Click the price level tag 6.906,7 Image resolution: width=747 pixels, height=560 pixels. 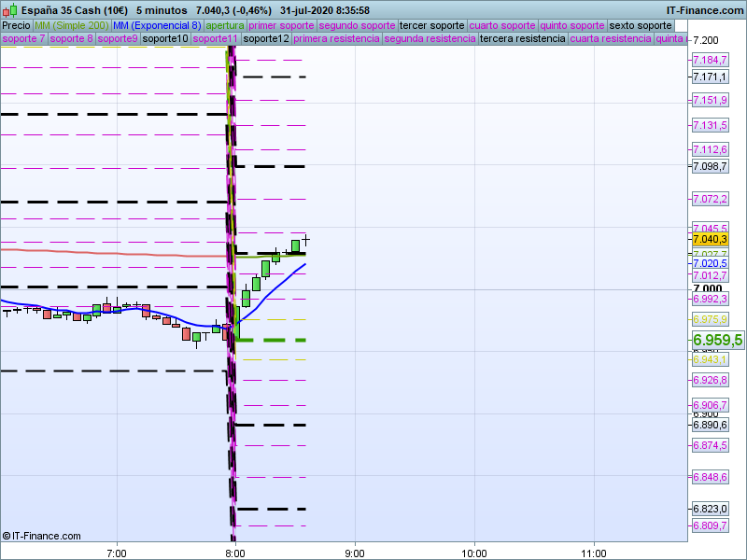coord(711,405)
